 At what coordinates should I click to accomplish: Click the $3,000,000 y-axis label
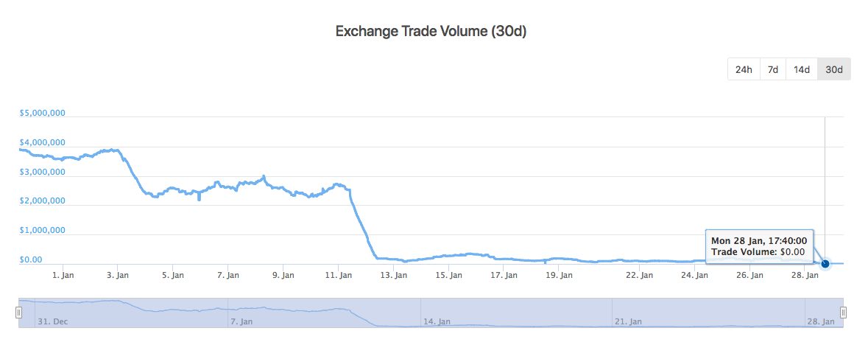[x=42, y=172]
